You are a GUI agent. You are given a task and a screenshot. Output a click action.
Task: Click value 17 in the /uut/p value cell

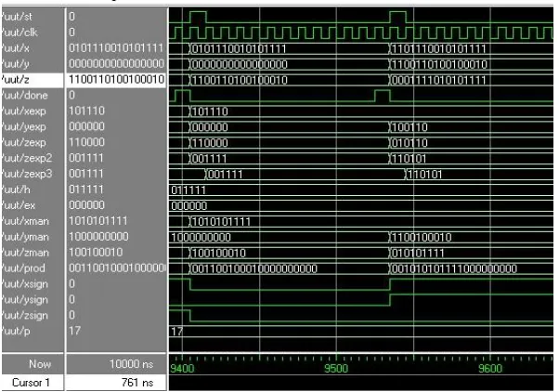[74, 331]
